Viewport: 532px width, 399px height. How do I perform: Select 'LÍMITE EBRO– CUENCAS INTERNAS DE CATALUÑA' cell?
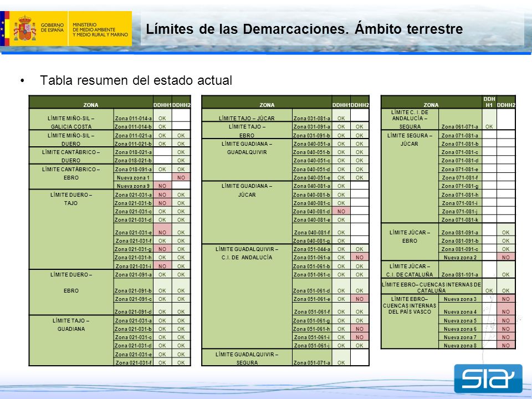[432, 287]
